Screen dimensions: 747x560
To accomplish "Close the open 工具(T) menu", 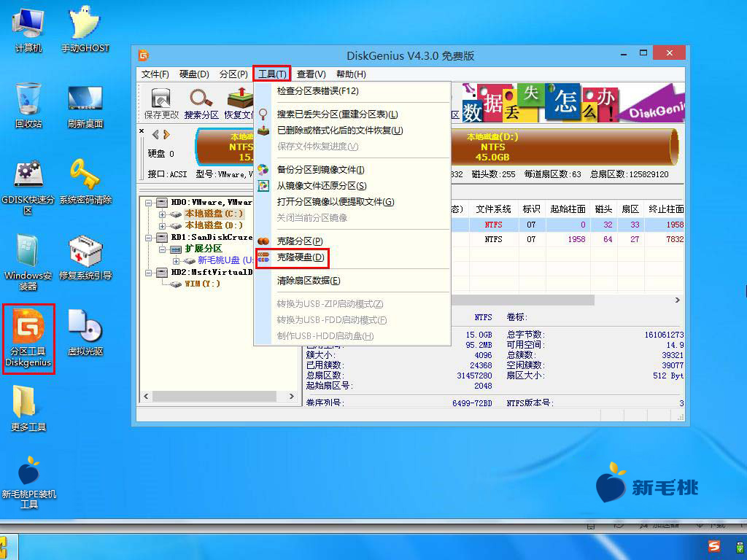I will (272, 74).
